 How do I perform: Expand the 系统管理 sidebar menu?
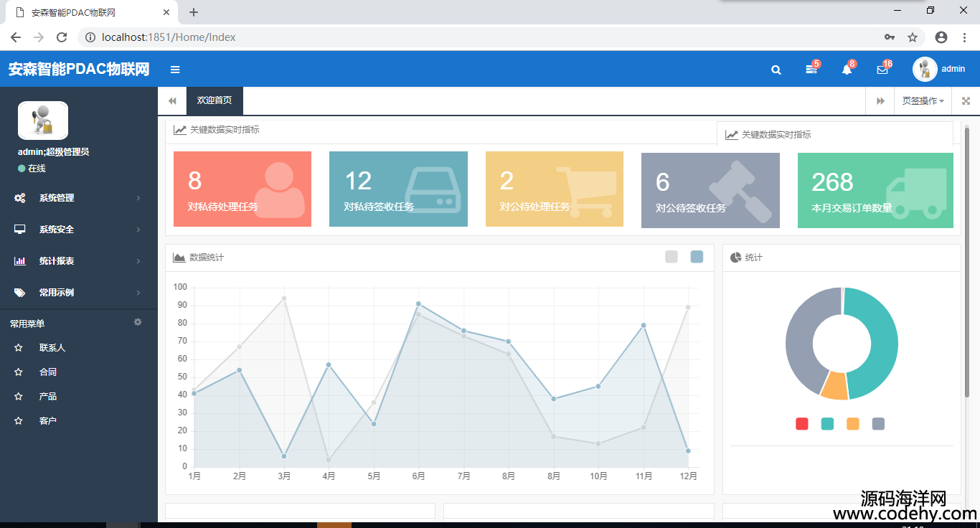[x=78, y=198]
